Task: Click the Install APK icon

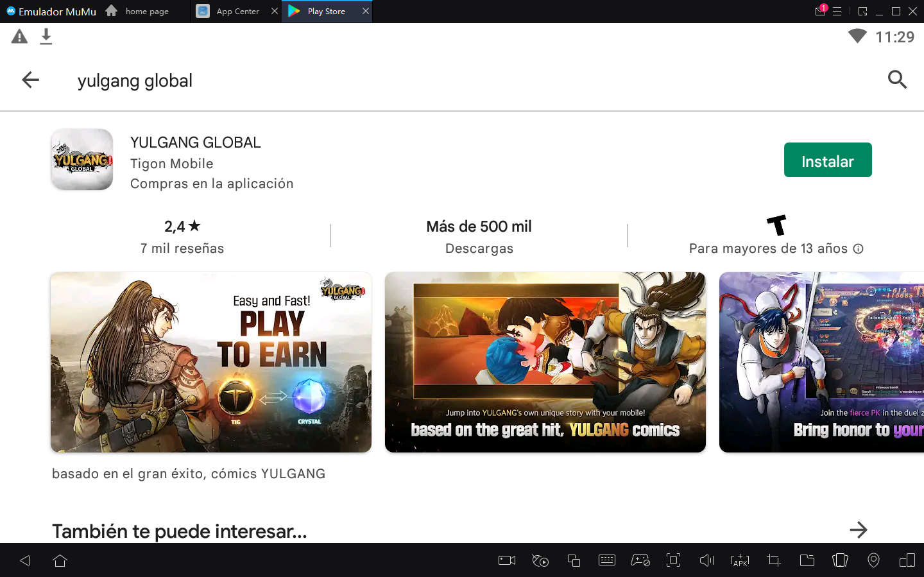Action: tap(740, 560)
